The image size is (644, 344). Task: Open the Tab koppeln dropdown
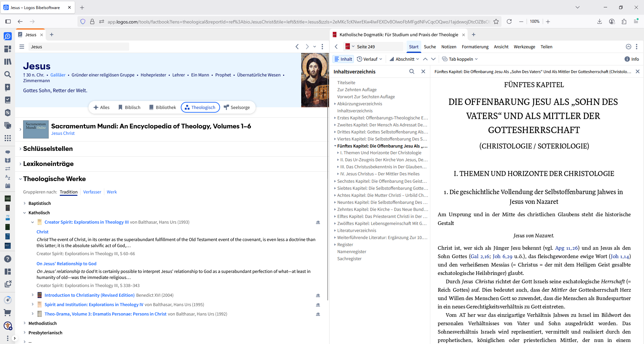point(460,59)
